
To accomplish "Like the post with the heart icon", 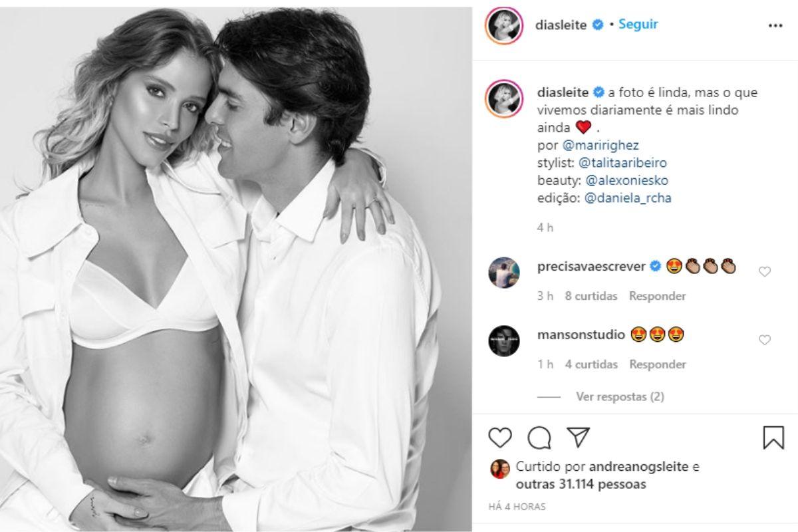I will [500, 438].
